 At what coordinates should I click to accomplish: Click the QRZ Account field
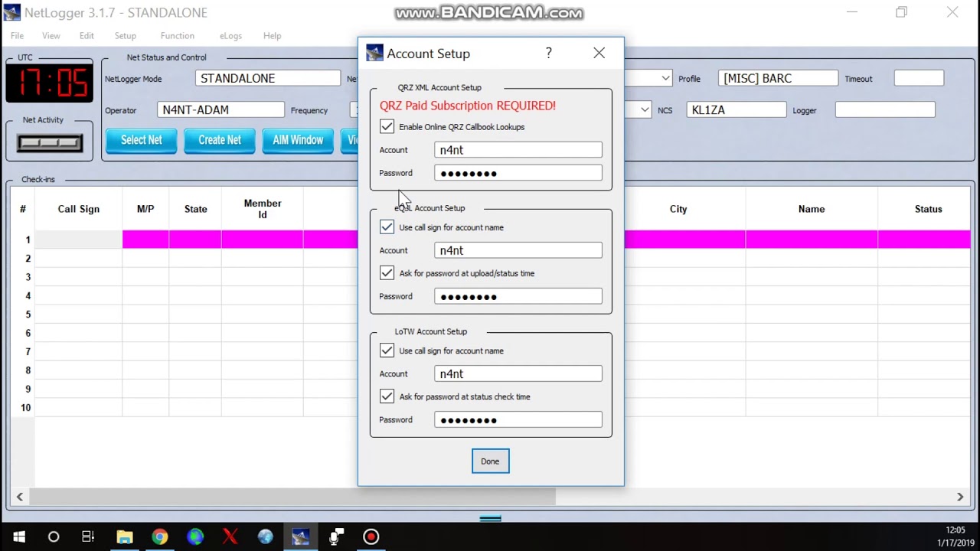[518, 150]
